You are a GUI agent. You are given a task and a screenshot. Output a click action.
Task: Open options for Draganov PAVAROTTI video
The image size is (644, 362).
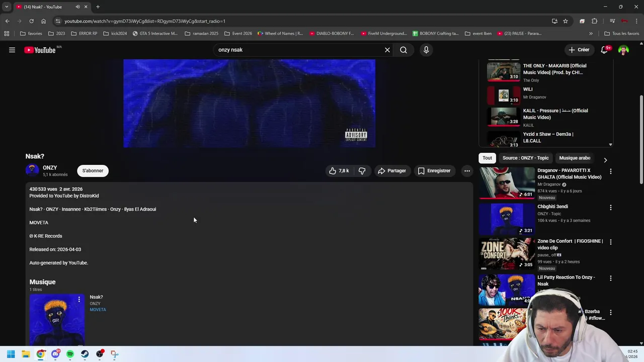(x=611, y=171)
